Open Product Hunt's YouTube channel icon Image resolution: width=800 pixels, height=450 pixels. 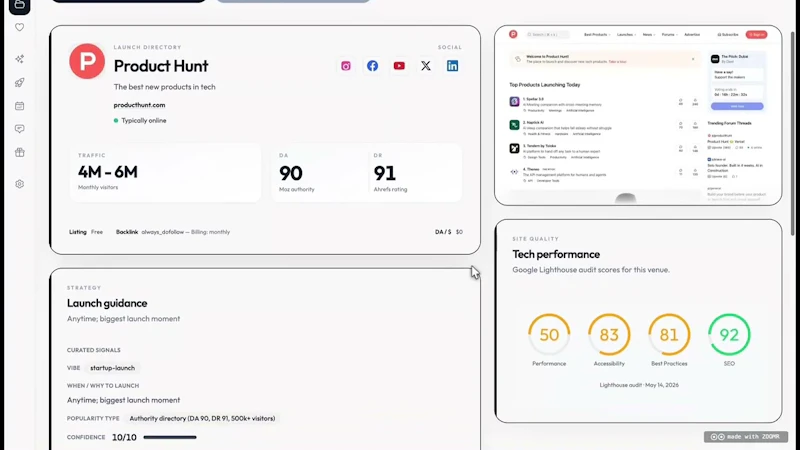click(x=399, y=66)
